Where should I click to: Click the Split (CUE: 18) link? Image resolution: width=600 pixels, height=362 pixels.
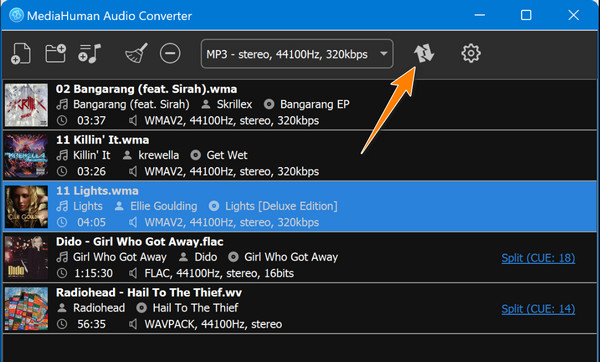click(538, 258)
